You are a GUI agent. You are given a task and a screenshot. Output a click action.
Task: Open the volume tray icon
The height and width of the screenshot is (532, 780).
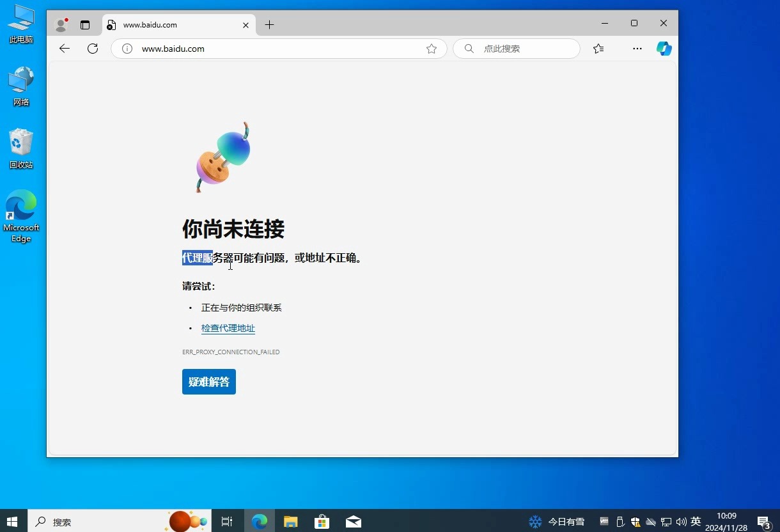point(681,522)
